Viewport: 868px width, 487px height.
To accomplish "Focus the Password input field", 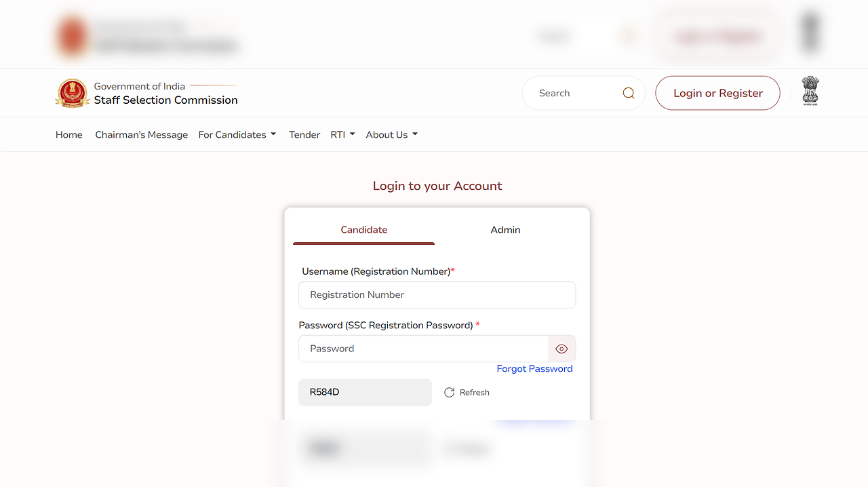I will (x=423, y=349).
